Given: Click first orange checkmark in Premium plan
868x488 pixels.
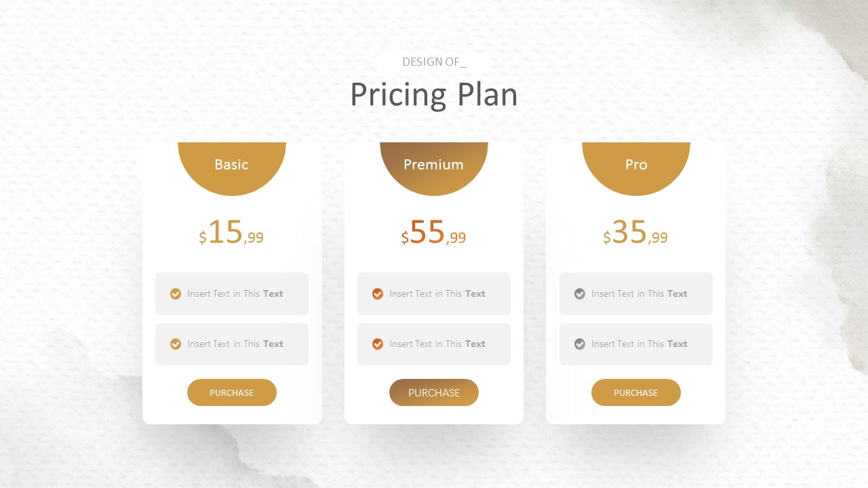Looking at the screenshot, I should pyautogui.click(x=378, y=293).
